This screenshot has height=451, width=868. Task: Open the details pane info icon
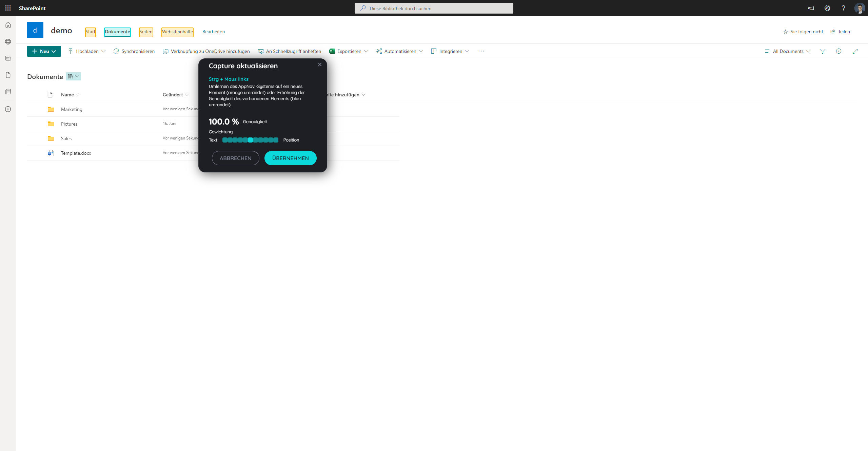(839, 51)
